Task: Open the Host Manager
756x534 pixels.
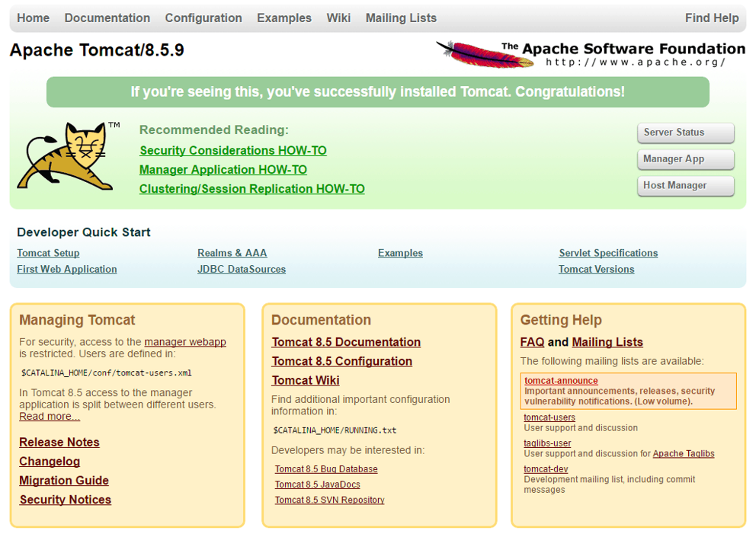Action: click(x=684, y=185)
